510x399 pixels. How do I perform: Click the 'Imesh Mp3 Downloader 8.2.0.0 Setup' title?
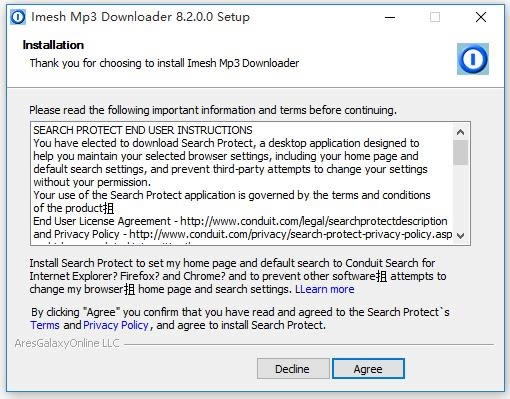140,17
